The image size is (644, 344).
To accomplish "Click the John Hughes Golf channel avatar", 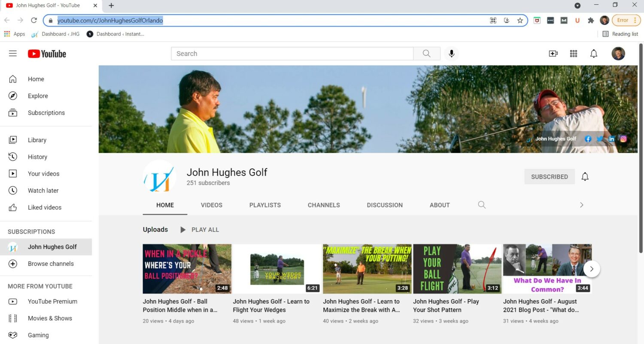I will tap(159, 177).
